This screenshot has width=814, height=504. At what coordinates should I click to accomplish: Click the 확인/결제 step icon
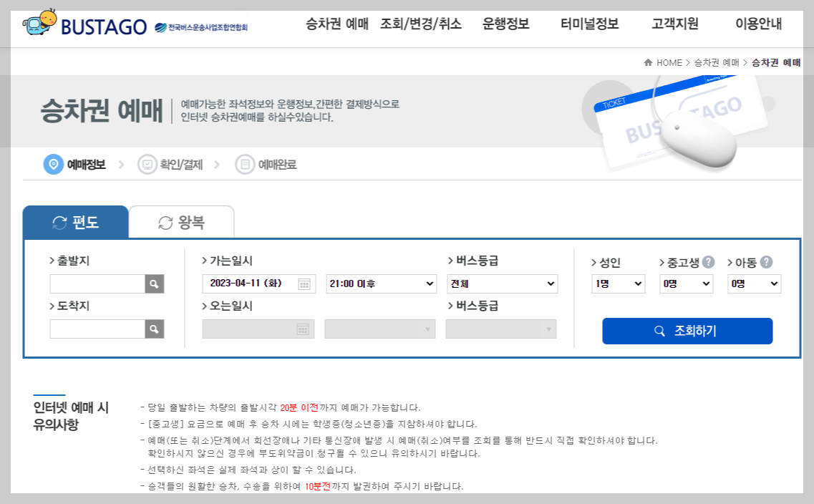(147, 165)
